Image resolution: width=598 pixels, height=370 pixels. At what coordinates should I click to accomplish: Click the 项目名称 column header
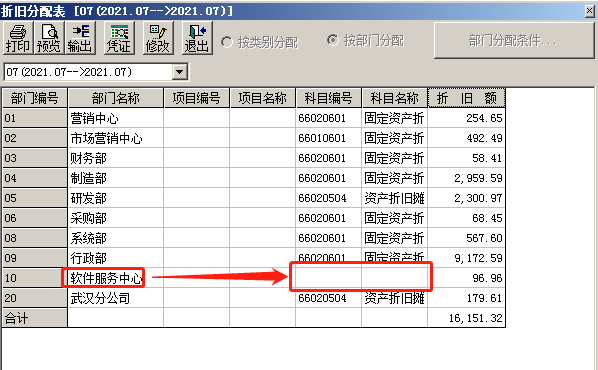[262, 98]
